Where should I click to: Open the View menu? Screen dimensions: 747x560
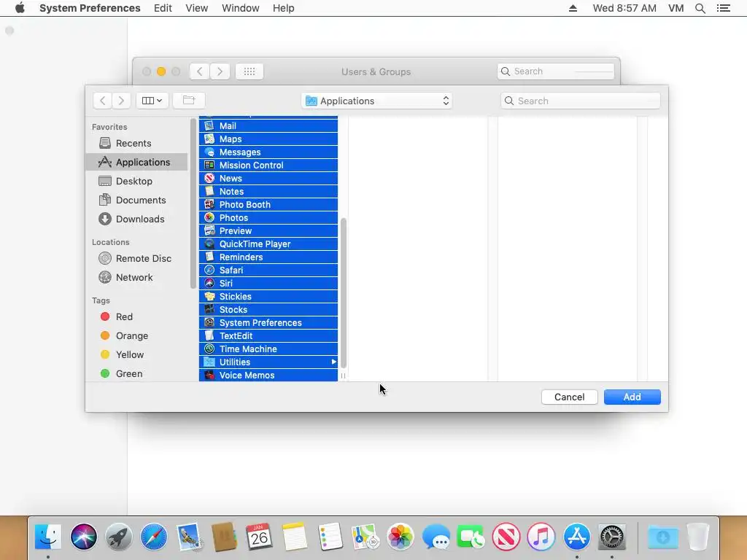[x=197, y=8]
